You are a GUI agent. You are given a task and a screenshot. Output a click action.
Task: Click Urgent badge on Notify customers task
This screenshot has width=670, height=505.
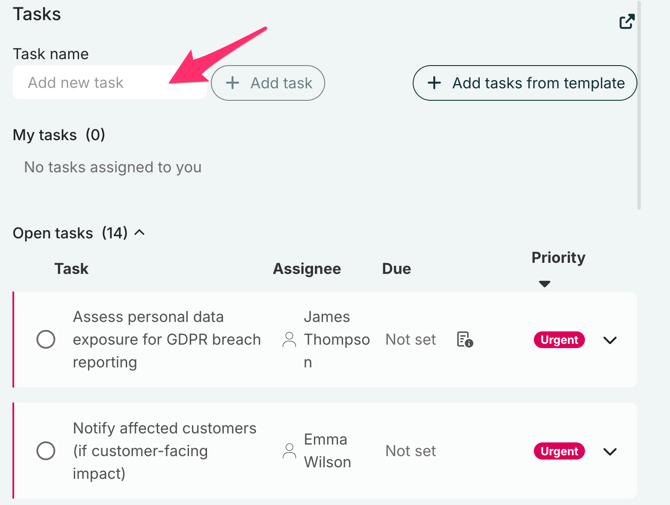coord(558,451)
